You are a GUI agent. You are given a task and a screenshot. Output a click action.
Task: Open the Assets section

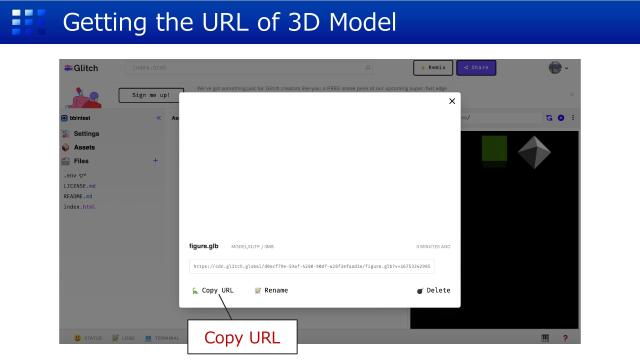point(79,147)
